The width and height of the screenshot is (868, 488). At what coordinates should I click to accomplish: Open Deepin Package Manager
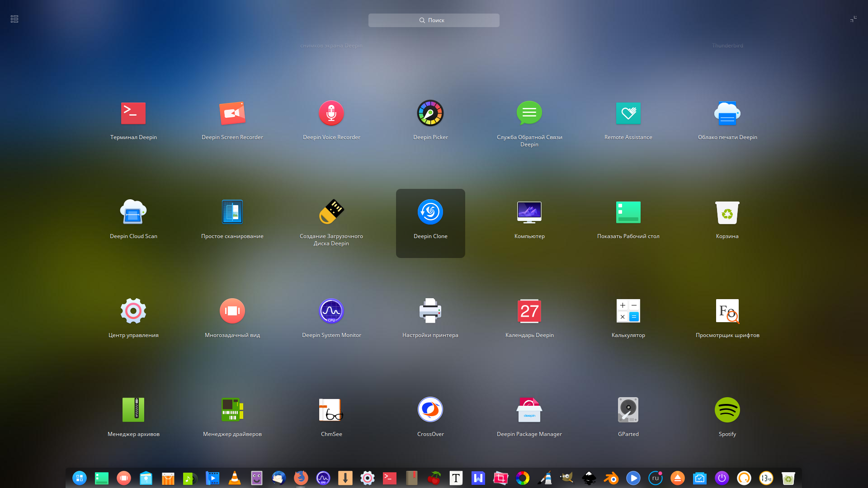point(529,410)
